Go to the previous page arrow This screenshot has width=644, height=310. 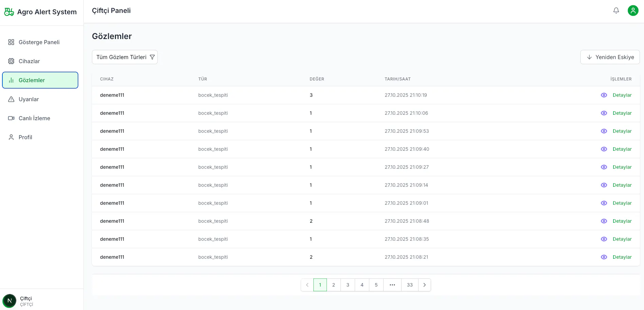coord(307,285)
